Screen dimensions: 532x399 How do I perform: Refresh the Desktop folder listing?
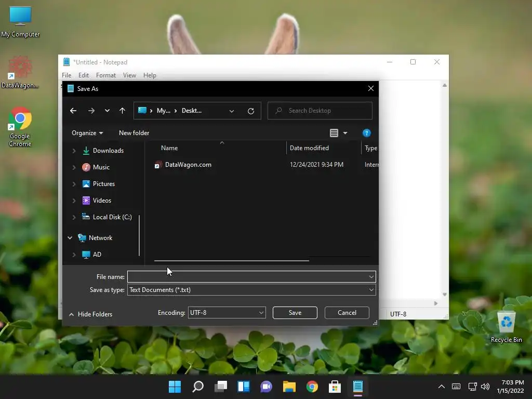[251, 111]
